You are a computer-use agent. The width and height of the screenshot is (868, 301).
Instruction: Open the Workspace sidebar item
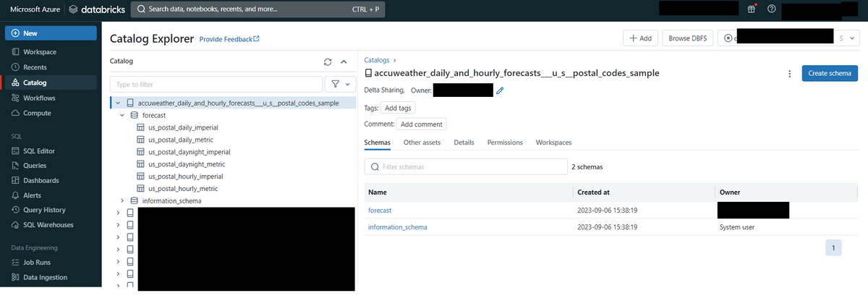[x=40, y=52]
